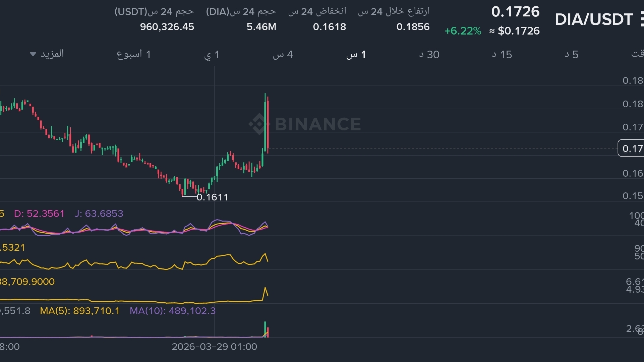Switch to the 30 د (30 minute) interval

click(x=429, y=55)
